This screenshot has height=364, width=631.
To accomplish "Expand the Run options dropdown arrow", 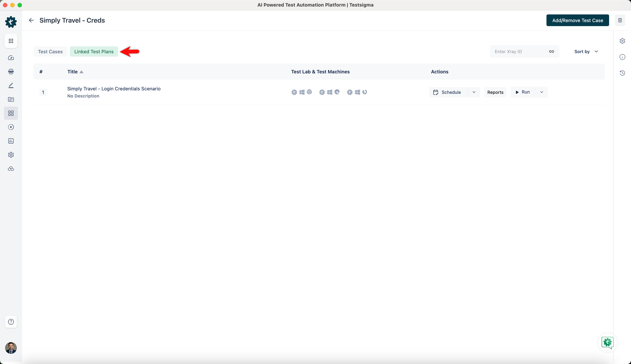I will (542, 92).
